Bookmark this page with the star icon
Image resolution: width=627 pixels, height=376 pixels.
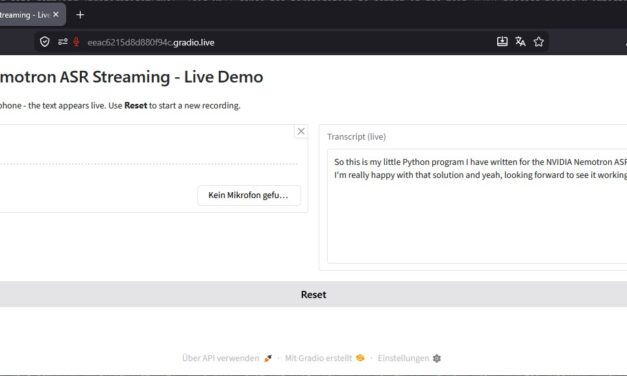click(539, 42)
